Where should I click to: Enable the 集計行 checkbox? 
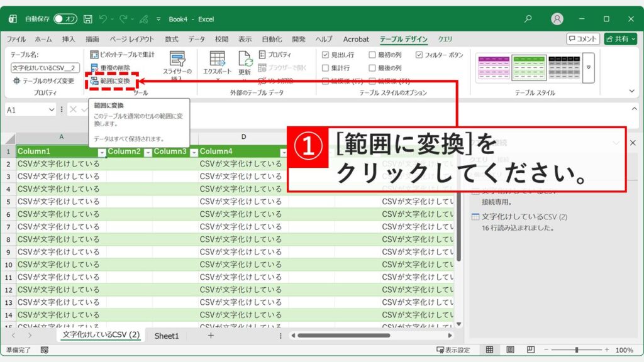pyautogui.click(x=325, y=68)
